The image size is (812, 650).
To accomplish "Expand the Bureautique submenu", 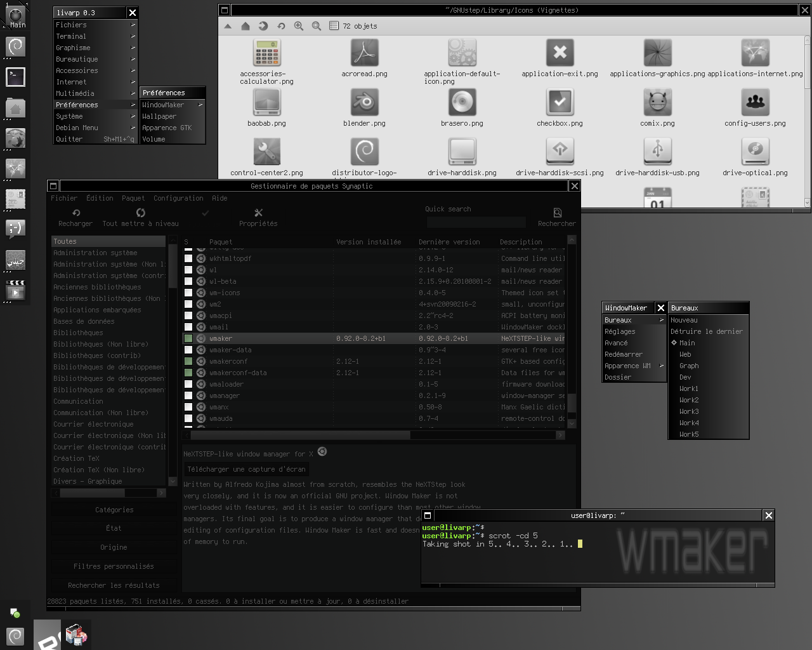I will pos(96,59).
